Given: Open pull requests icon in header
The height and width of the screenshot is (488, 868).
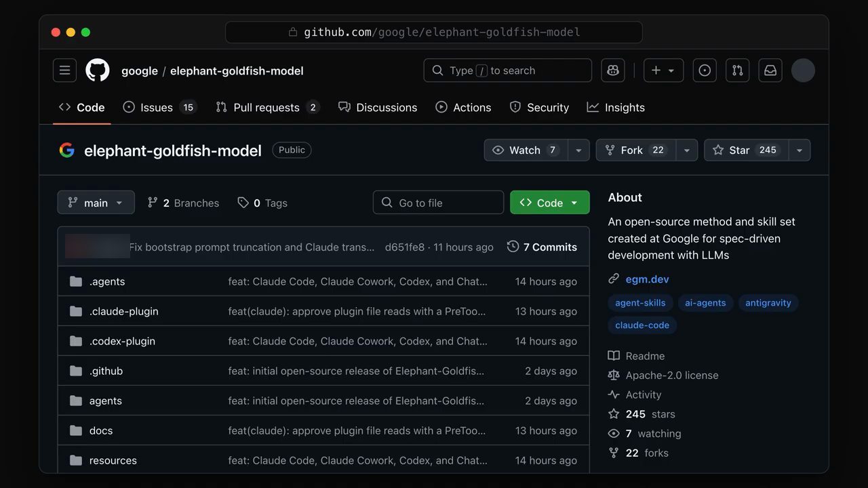Looking at the screenshot, I should coord(738,70).
